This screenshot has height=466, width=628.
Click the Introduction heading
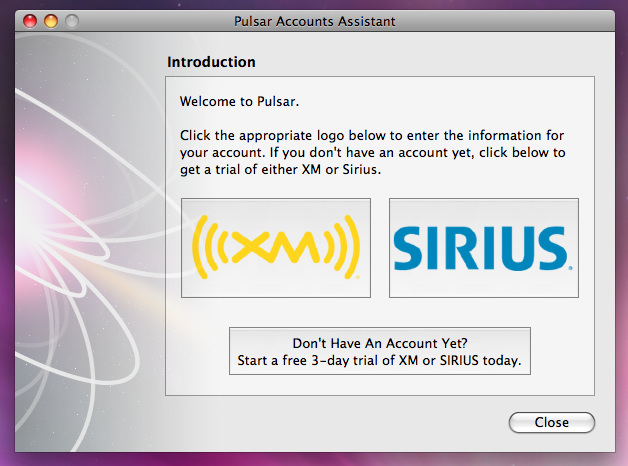(211, 62)
